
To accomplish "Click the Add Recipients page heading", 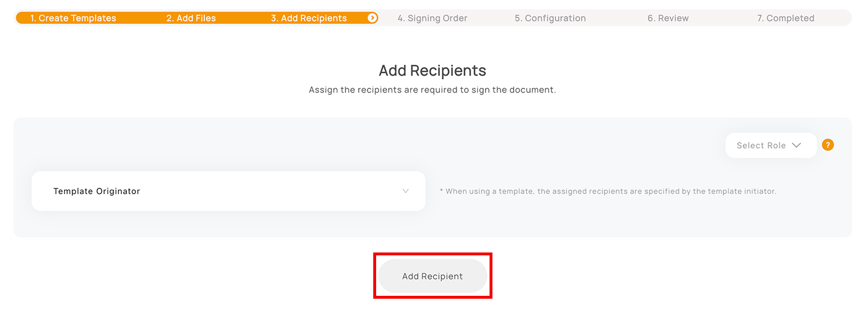I will [x=432, y=70].
